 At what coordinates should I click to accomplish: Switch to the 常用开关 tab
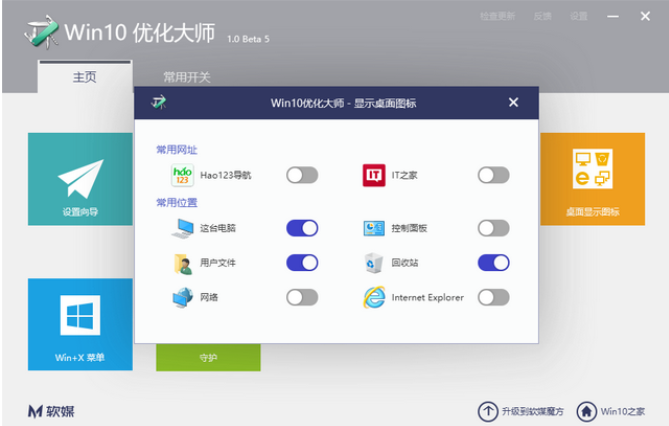[187, 77]
